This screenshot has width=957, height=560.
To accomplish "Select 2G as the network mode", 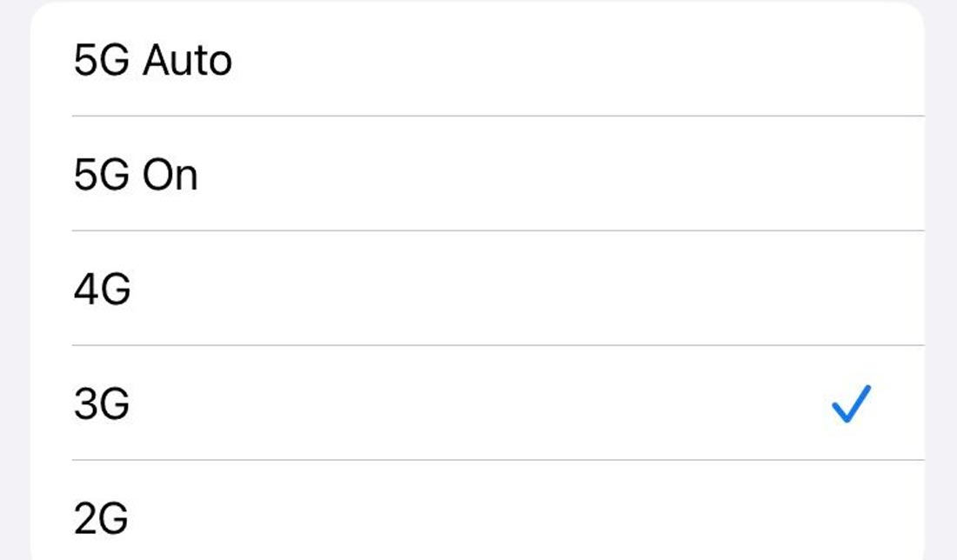I will point(477,517).
